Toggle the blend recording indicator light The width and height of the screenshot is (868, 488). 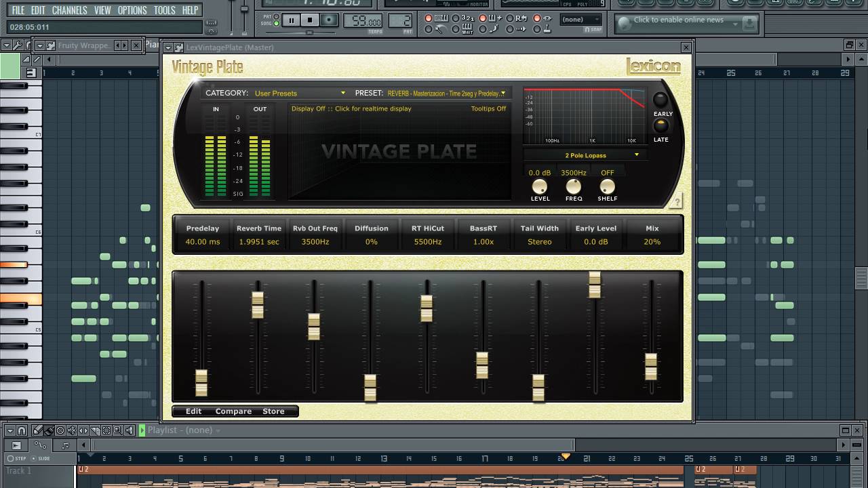pos(483,18)
